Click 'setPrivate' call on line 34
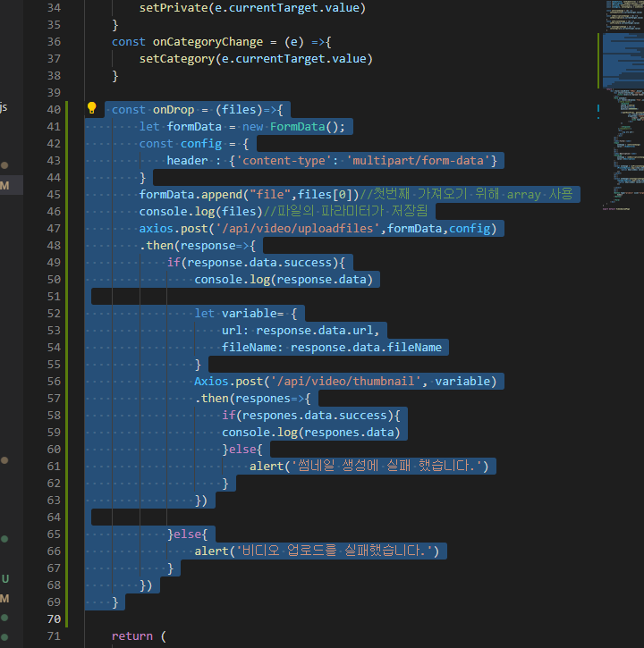644x648 pixels. pyautogui.click(x=174, y=8)
